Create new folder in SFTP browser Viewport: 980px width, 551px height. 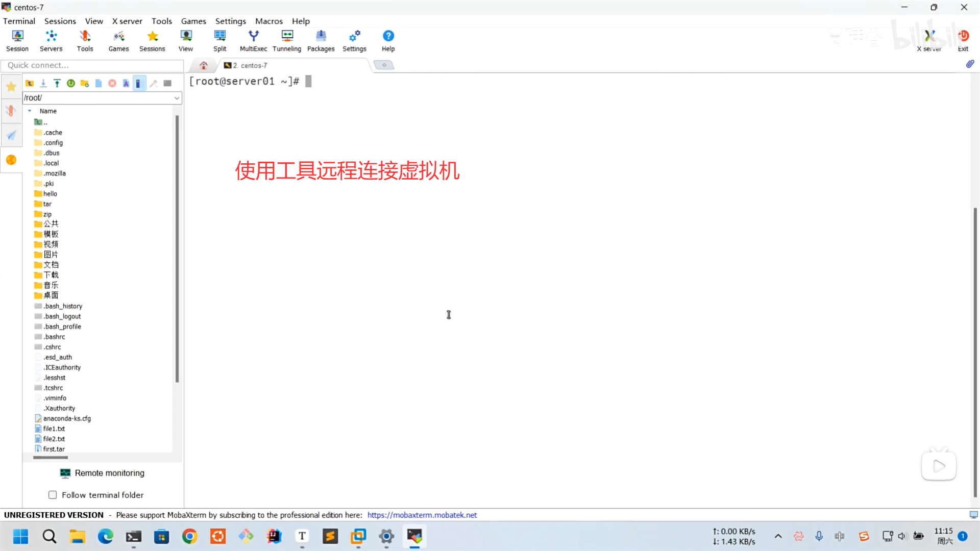(85, 83)
